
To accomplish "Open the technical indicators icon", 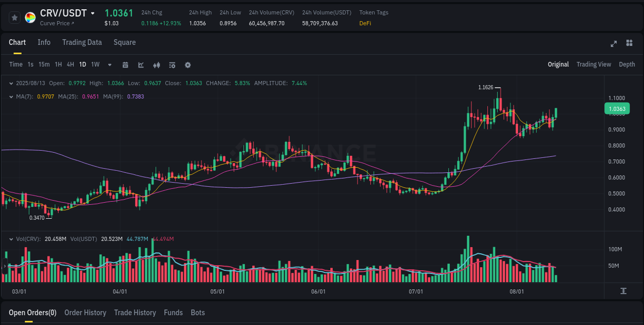I will coord(156,65).
